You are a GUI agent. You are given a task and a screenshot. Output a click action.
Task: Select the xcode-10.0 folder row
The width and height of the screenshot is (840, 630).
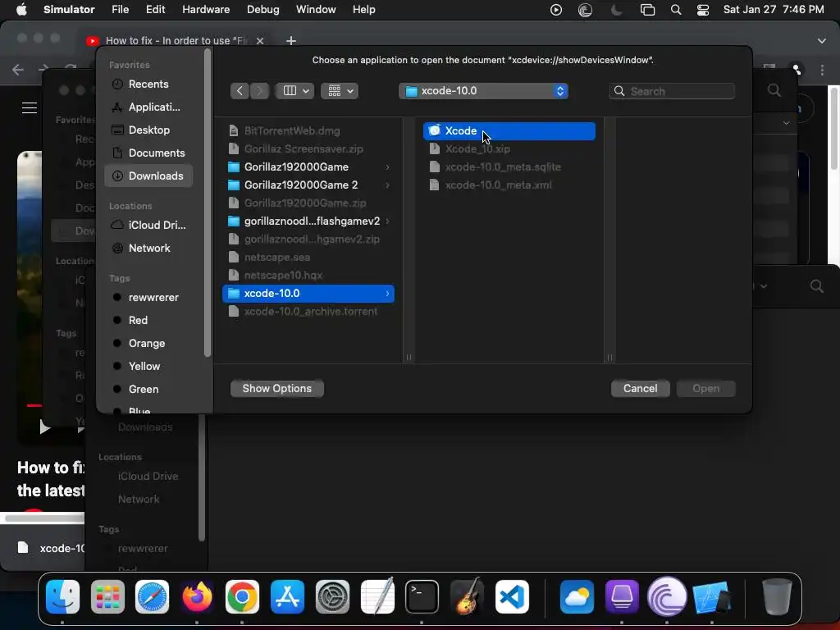click(308, 294)
